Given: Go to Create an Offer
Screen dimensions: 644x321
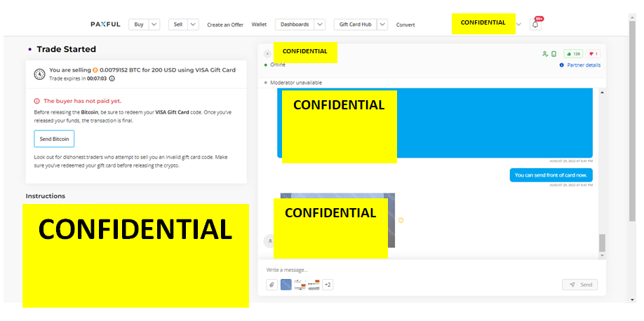Looking at the screenshot, I should (225, 25).
